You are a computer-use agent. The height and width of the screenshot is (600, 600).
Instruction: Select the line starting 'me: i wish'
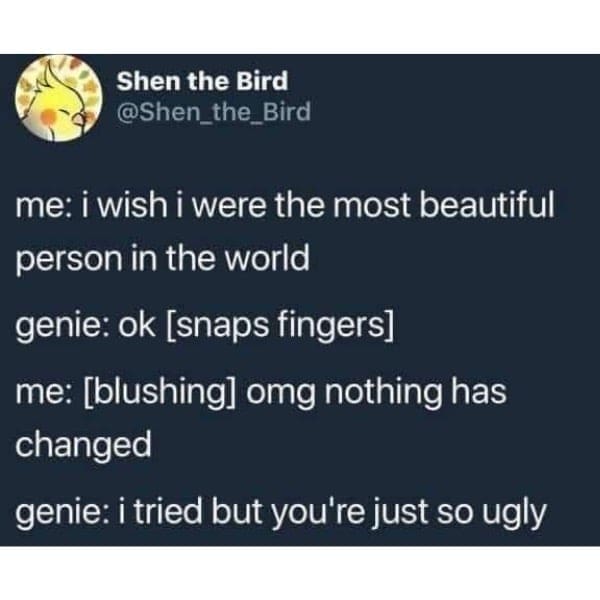pyautogui.click(x=285, y=205)
